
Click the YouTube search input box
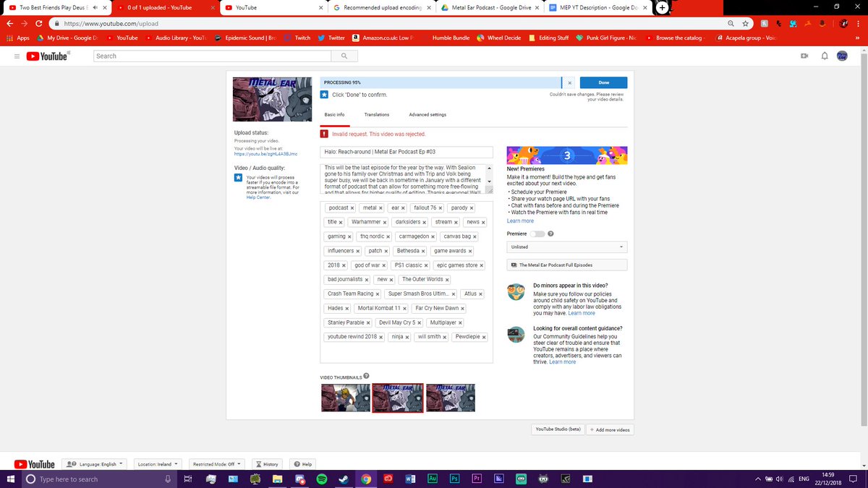[x=211, y=56]
